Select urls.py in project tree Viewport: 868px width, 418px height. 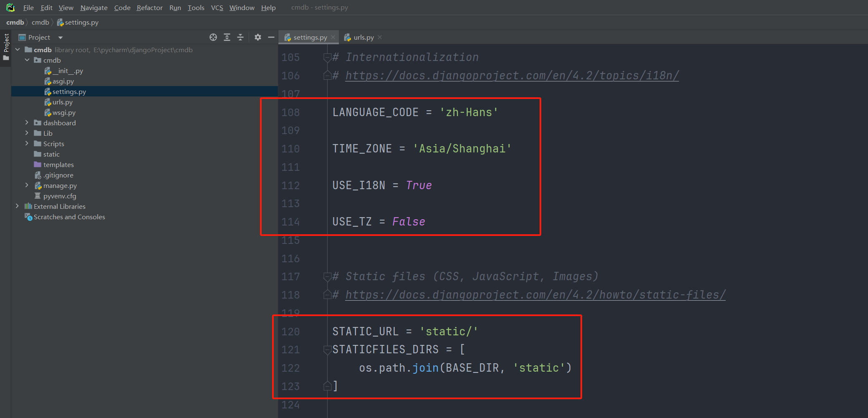[58, 102]
